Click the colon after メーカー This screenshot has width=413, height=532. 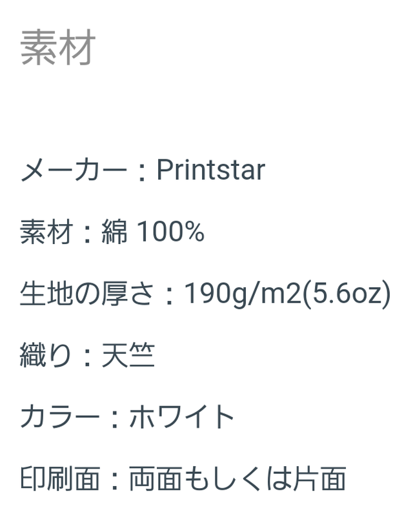point(142,172)
